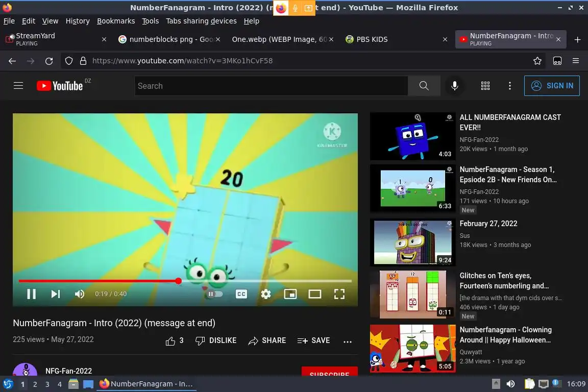Open Numberfanagram Clowning Around video thumbnail

coord(412,349)
